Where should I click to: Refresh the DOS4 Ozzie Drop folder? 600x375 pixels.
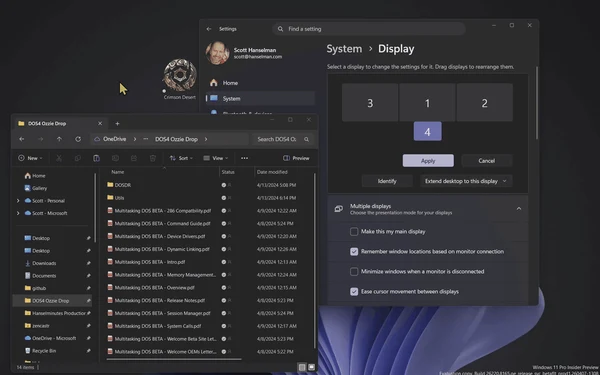click(78, 139)
